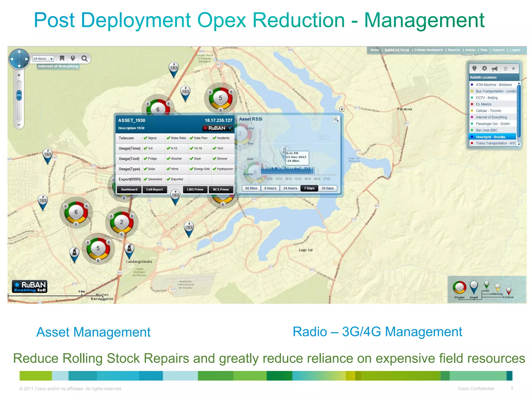This screenshot has width=532, height=399.
Task: Switch RSSI chart to 30 Days tab
Action: point(327,188)
